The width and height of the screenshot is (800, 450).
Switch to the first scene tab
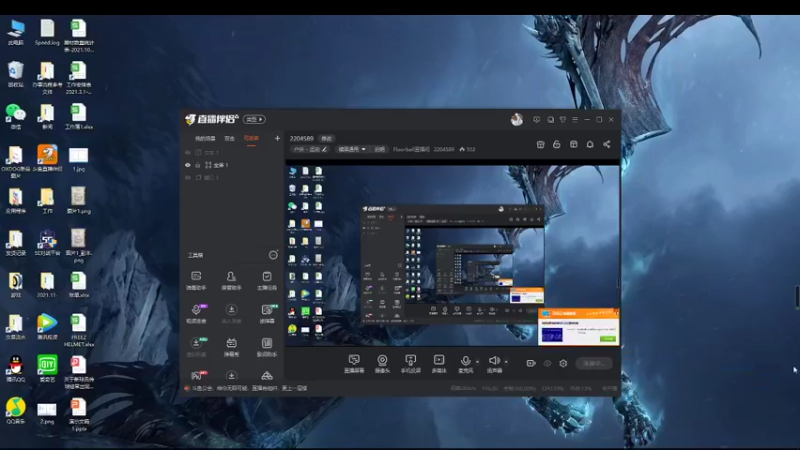(x=205, y=138)
